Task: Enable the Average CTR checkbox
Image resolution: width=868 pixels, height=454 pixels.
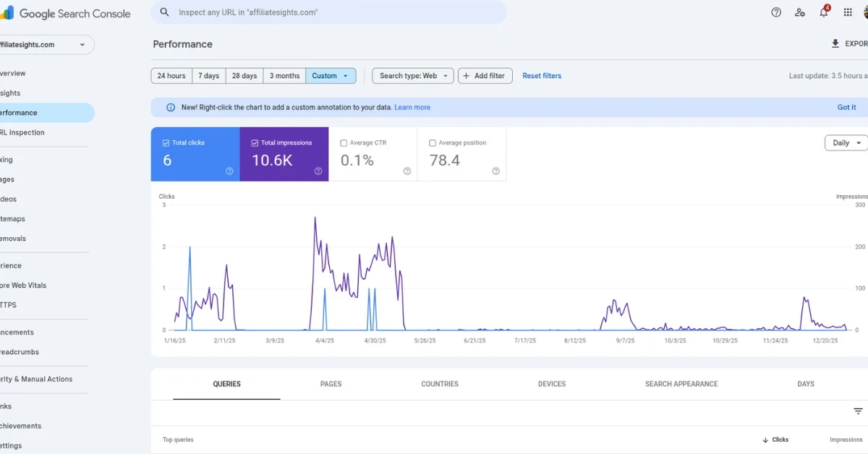Action: 344,143
